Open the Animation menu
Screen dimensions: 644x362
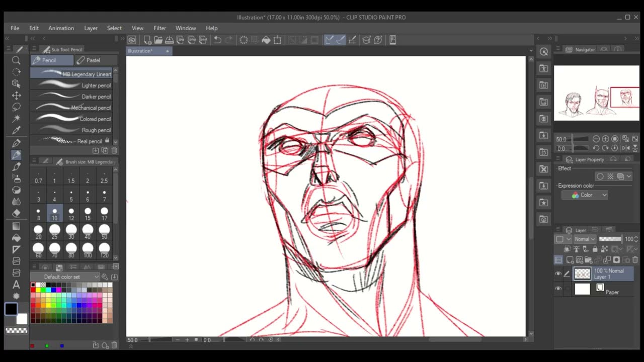(61, 28)
